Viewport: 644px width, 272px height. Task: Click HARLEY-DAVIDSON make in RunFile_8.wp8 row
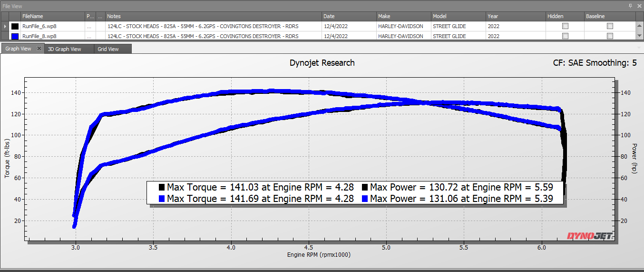pos(404,36)
